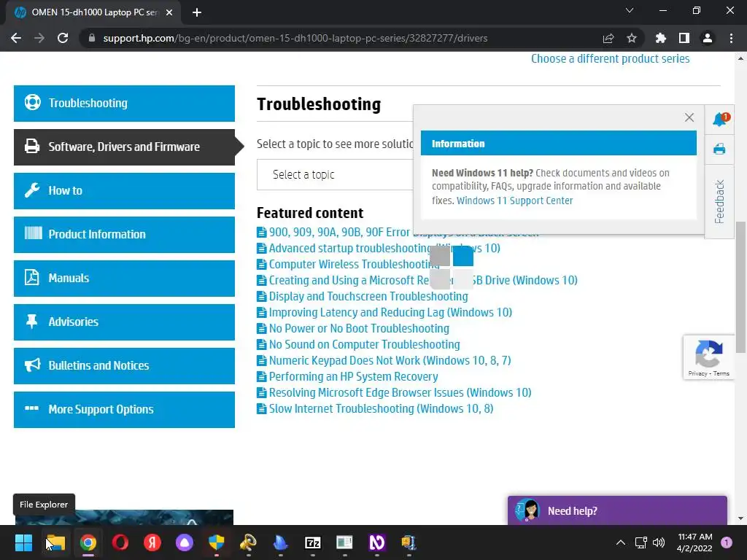Open the notification center badge
The width and height of the screenshot is (747, 560).
coord(727,542)
